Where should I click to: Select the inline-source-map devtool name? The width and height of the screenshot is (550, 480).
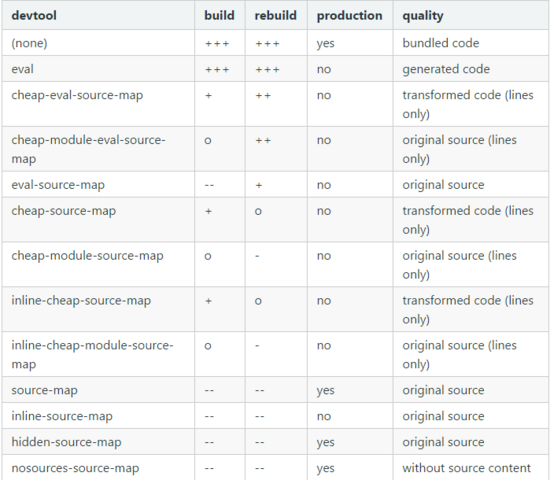click(x=62, y=416)
